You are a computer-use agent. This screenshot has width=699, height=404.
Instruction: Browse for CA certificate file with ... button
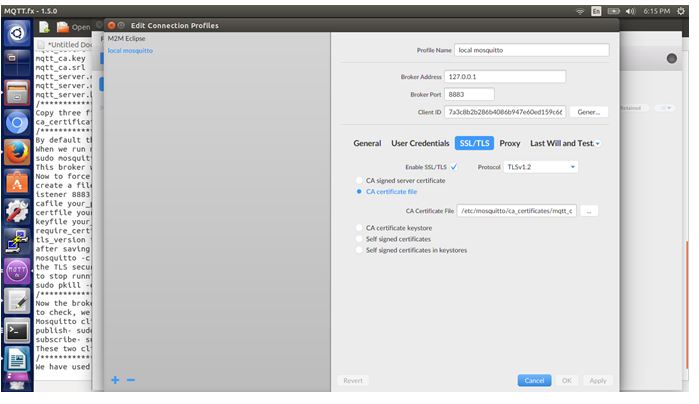(588, 211)
